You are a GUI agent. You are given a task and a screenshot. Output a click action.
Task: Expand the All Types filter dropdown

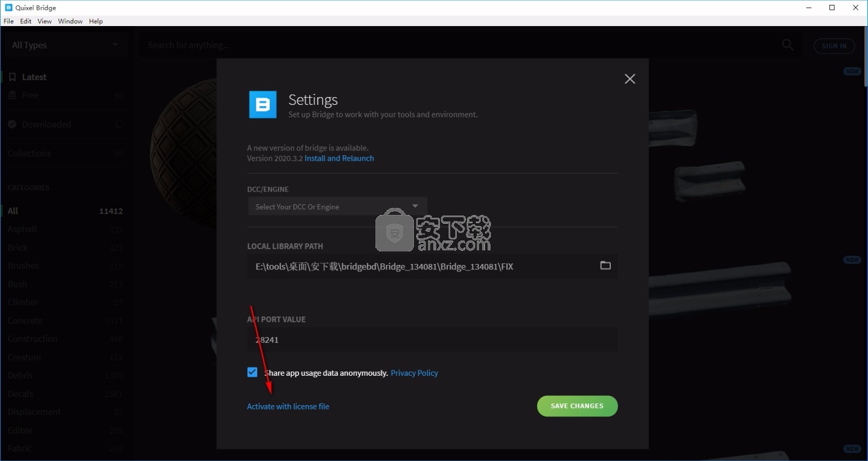point(65,45)
